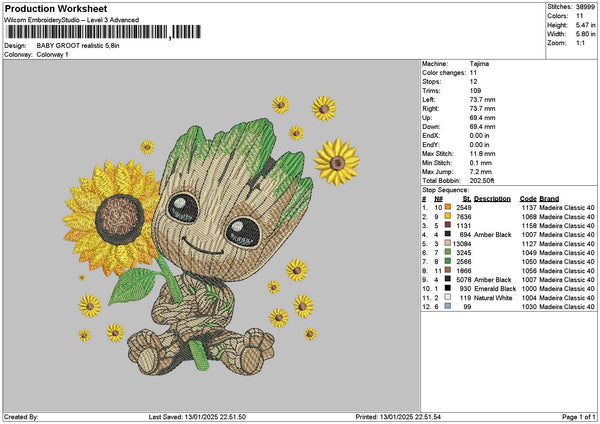The image size is (600, 424).
Task: Select the beige swatch for code 1127
Action: (x=448, y=243)
